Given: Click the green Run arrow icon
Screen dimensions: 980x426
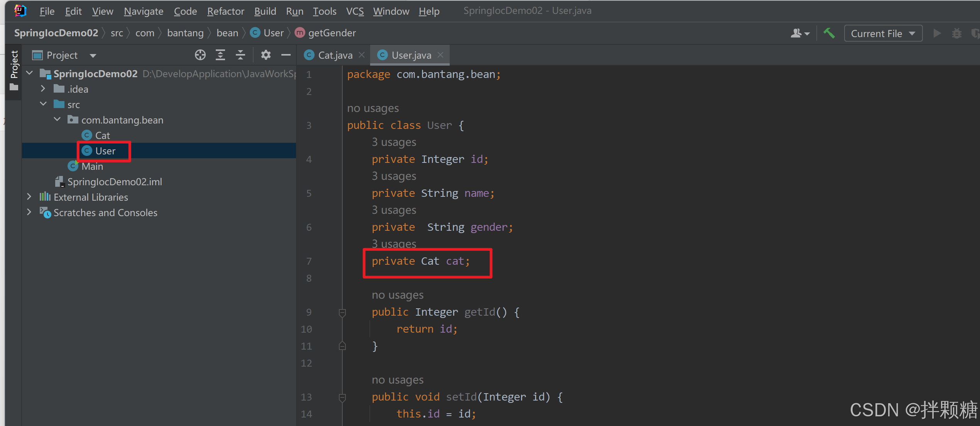Looking at the screenshot, I should [937, 34].
